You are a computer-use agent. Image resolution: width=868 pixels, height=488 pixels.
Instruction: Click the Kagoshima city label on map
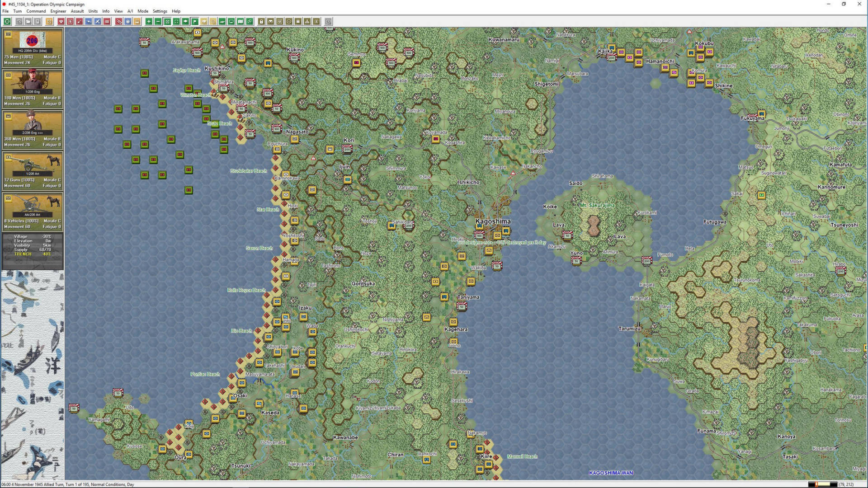(x=493, y=221)
